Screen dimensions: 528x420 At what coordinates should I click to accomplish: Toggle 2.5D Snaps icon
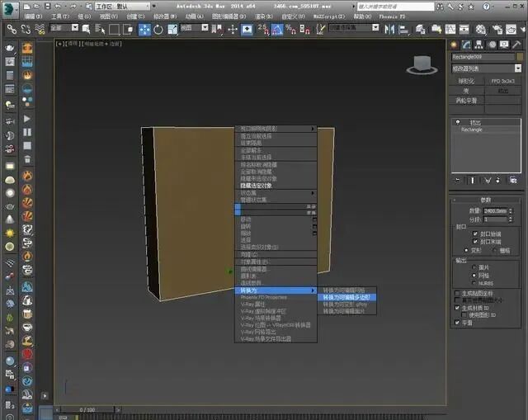pyautogui.click(x=263, y=30)
